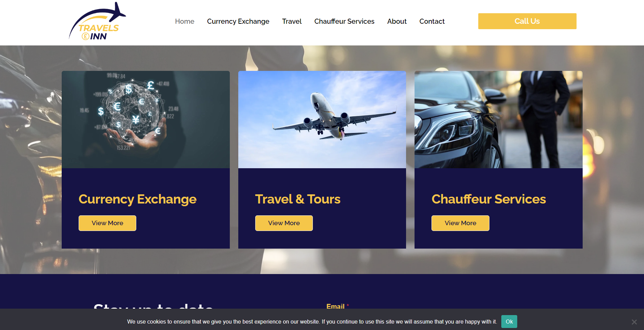Screen dimensions: 644x330
Task: Open the Travel navigation link
Action: pyautogui.click(x=292, y=21)
